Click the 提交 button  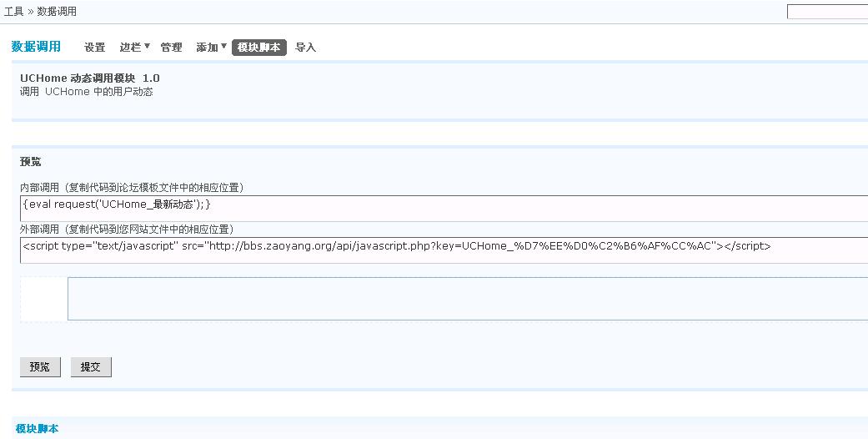click(91, 367)
